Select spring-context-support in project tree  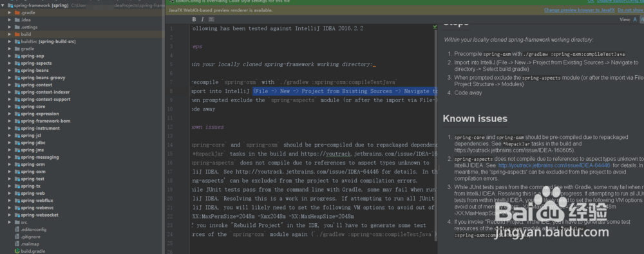pyautogui.click(x=46, y=99)
